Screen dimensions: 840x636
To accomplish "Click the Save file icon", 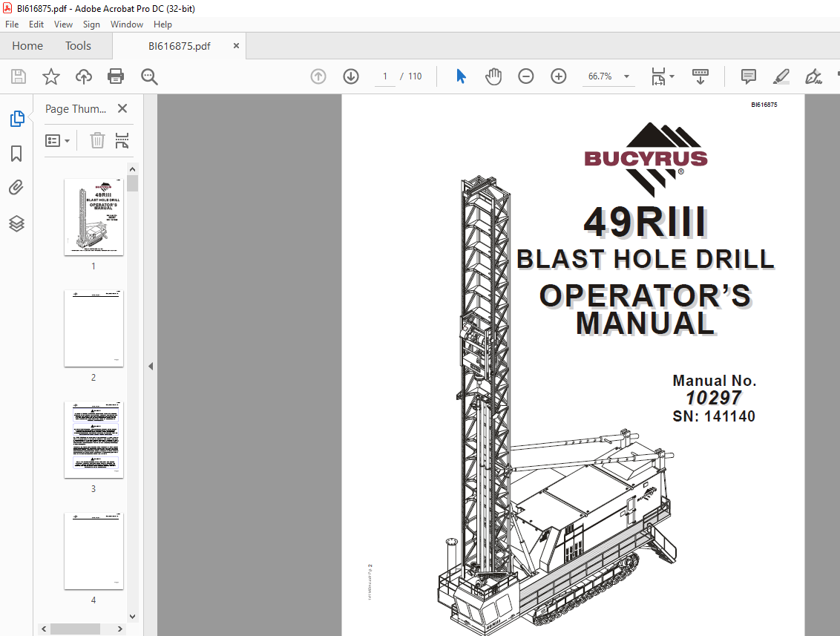I will [x=19, y=76].
